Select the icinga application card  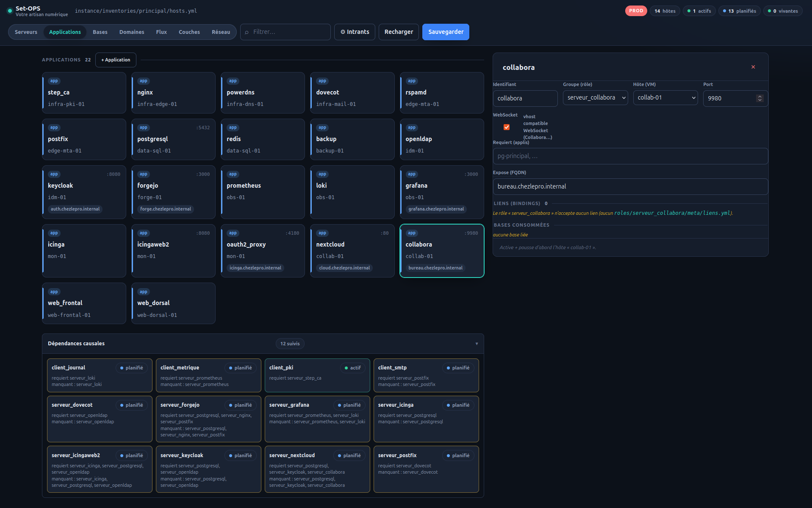(84, 251)
